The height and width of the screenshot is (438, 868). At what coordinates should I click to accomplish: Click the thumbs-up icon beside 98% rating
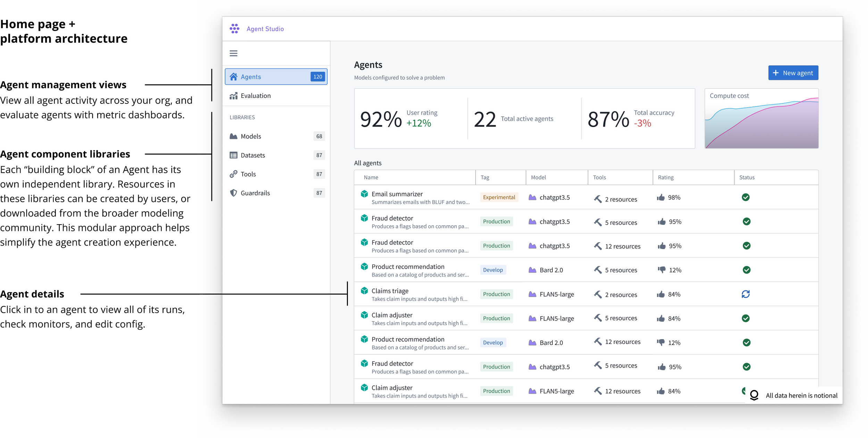[x=660, y=197]
